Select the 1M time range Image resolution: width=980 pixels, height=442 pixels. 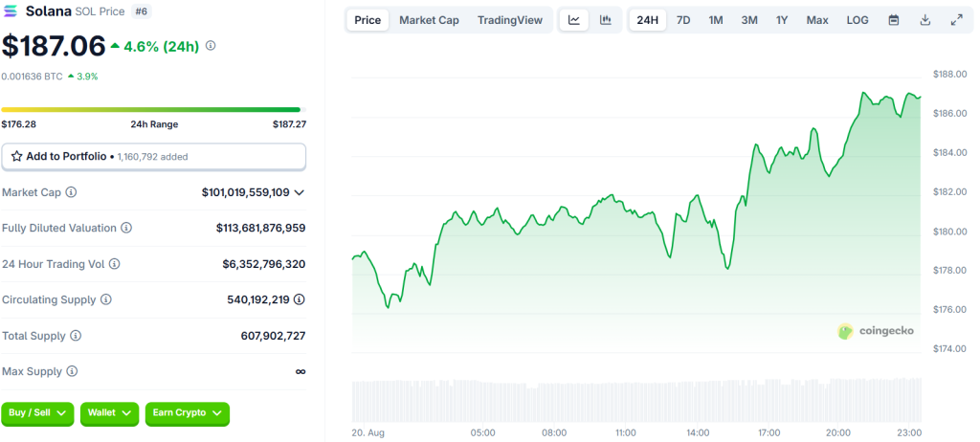coord(716,20)
